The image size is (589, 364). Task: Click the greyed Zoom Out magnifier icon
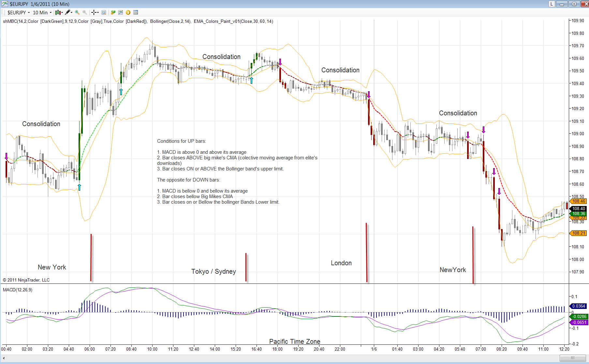pos(85,12)
